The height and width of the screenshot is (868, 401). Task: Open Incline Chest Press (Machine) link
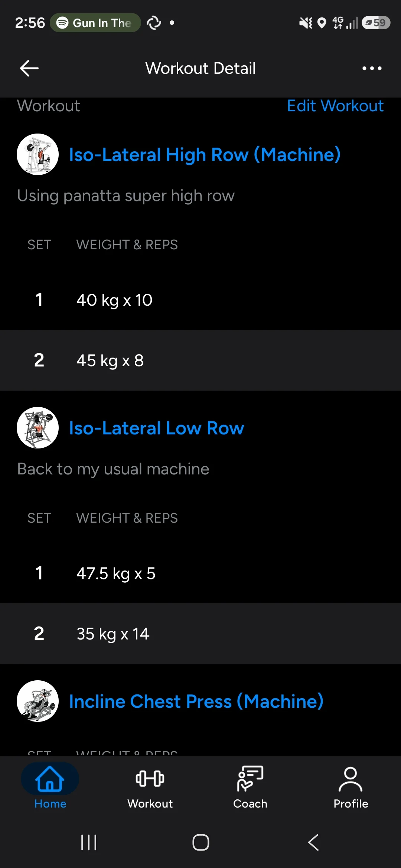[196, 701]
